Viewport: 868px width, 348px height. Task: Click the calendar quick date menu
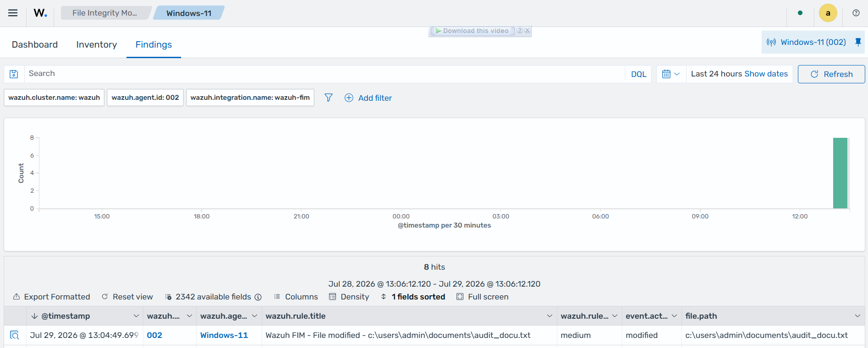point(671,74)
